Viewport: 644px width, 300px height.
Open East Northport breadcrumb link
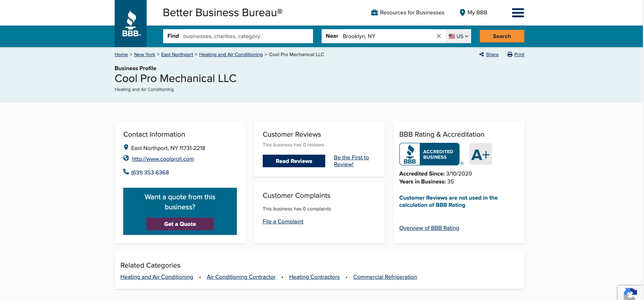coord(177,55)
